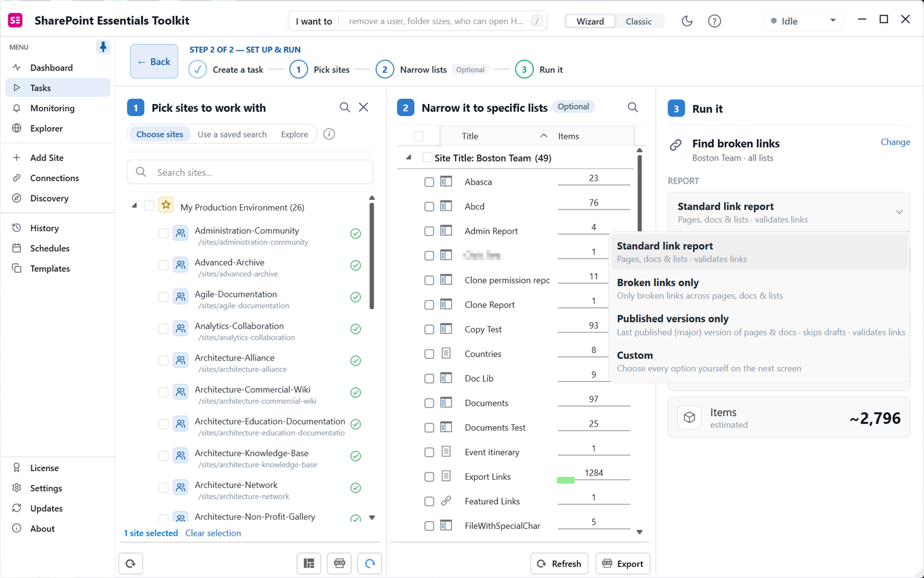924x578 pixels.
Task: Switch to Use a saved search tab
Action: pyautogui.click(x=232, y=135)
